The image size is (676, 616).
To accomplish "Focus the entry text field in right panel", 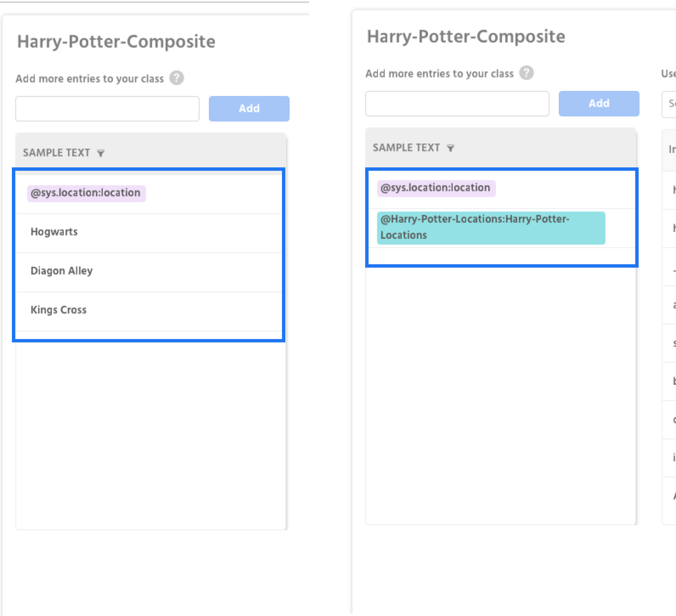I will click(x=457, y=104).
